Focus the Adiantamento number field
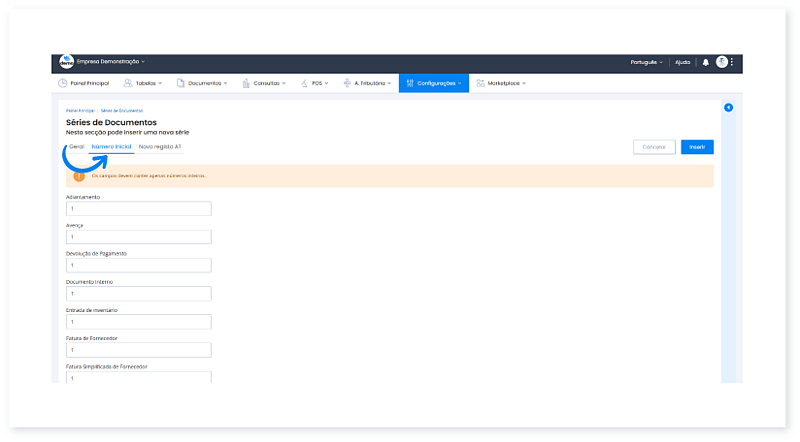Image resolution: width=800 pixels, height=442 pixels. tap(138, 209)
